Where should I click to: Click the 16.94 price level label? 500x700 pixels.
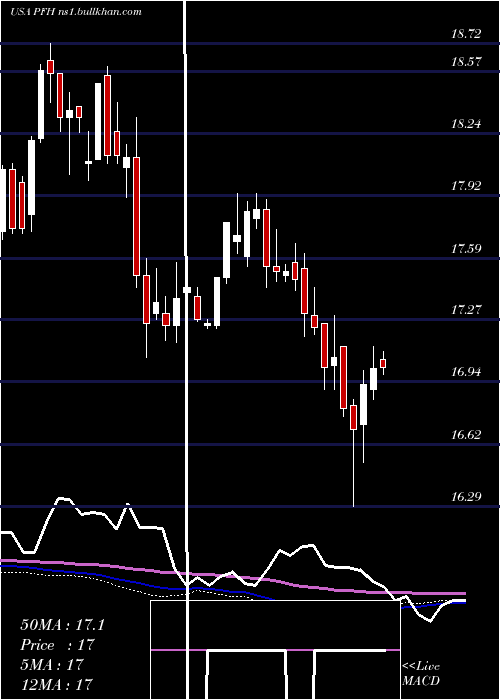[467, 371]
